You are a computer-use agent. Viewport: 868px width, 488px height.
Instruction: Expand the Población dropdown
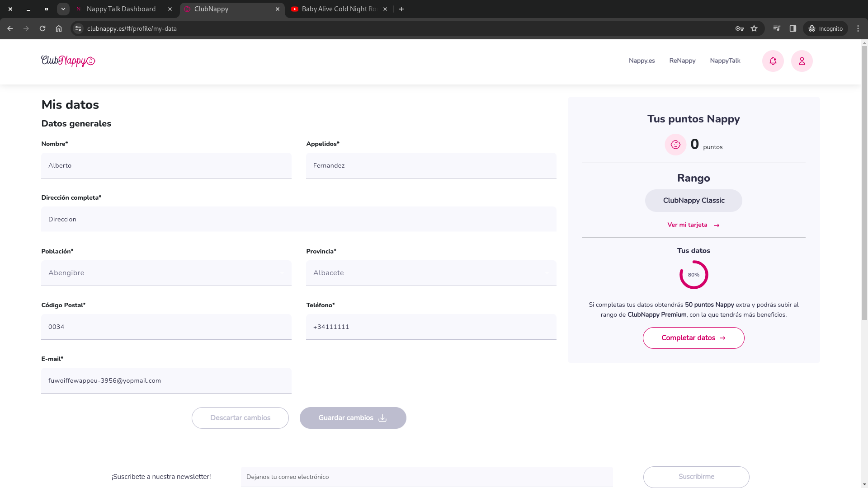(166, 273)
